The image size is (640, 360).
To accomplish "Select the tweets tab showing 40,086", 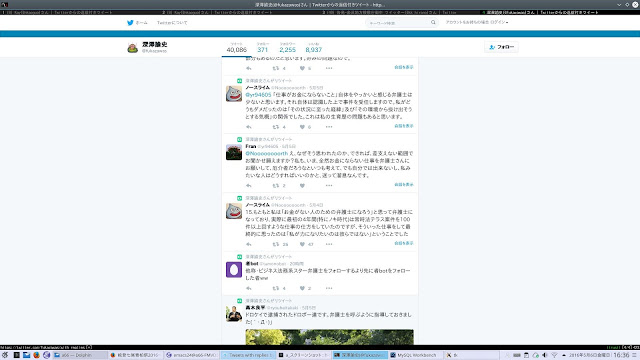I will [237, 48].
